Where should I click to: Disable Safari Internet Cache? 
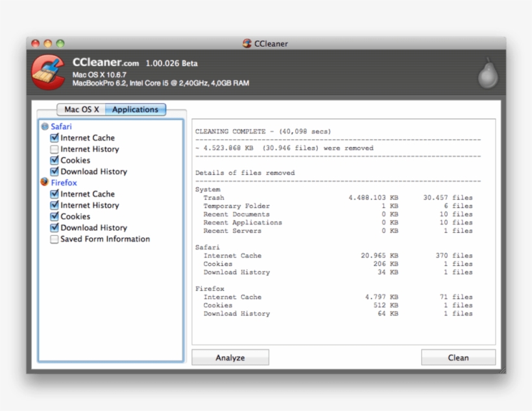point(54,137)
